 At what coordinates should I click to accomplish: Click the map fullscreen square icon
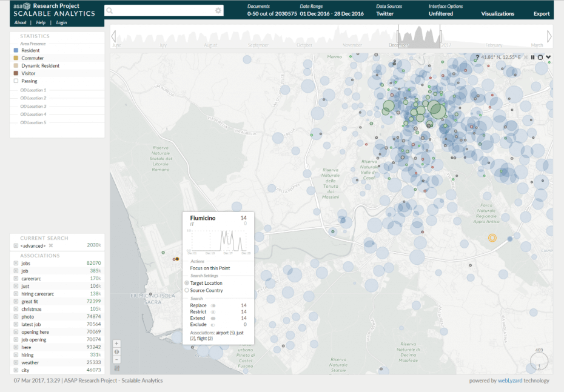coord(540,58)
